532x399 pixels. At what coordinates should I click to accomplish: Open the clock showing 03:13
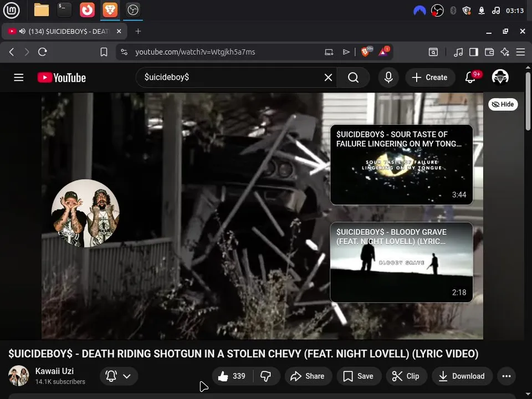[515, 11]
